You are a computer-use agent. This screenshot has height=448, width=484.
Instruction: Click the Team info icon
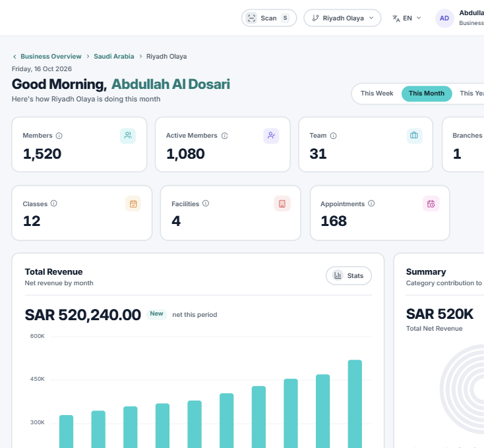pos(334,136)
